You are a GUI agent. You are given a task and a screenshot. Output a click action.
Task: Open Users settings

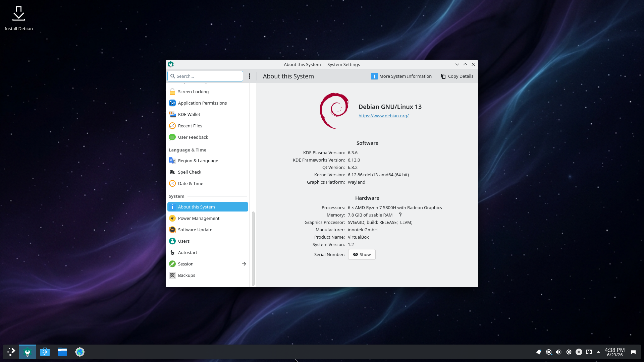point(208,241)
